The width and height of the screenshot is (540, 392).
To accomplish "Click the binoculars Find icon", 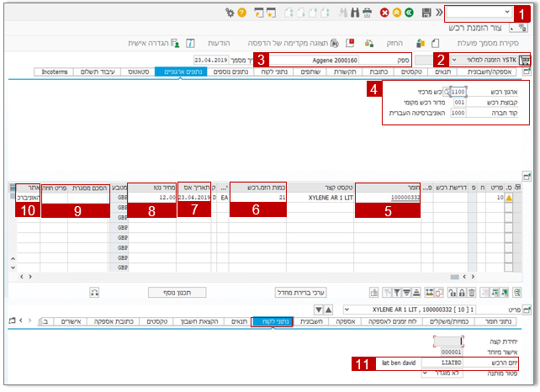I will pyautogui.click(x=355, y=13).
